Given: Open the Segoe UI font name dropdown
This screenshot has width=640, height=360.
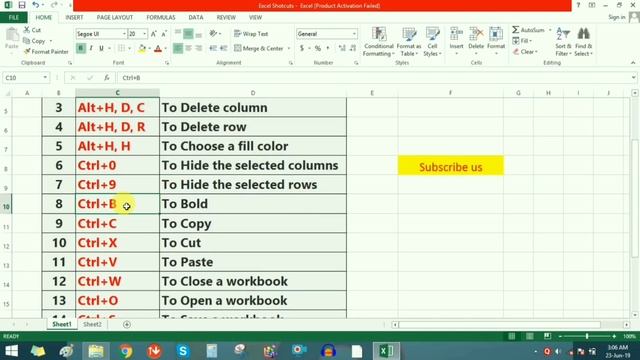Looking at the screenshot, I should pos(124,34).
